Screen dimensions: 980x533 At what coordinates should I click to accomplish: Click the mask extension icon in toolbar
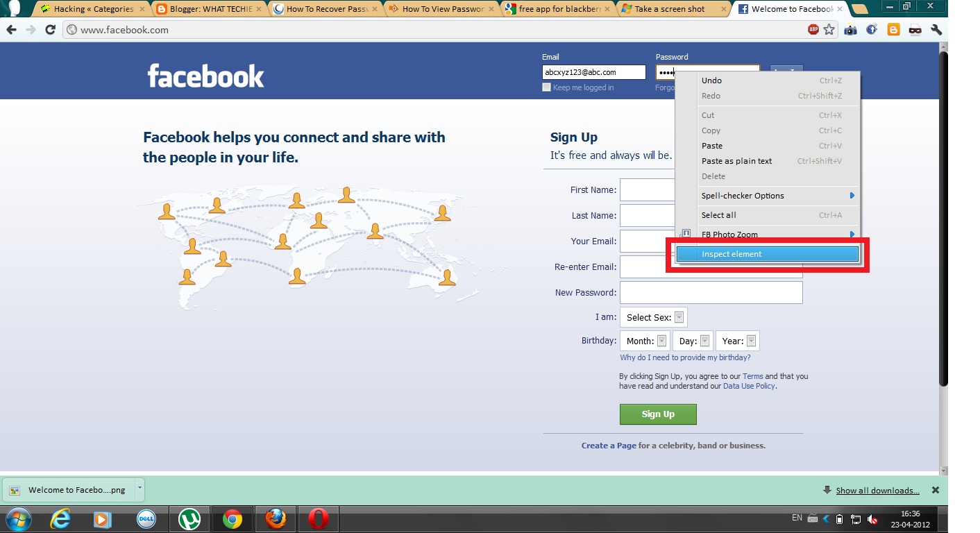point(915,30)
